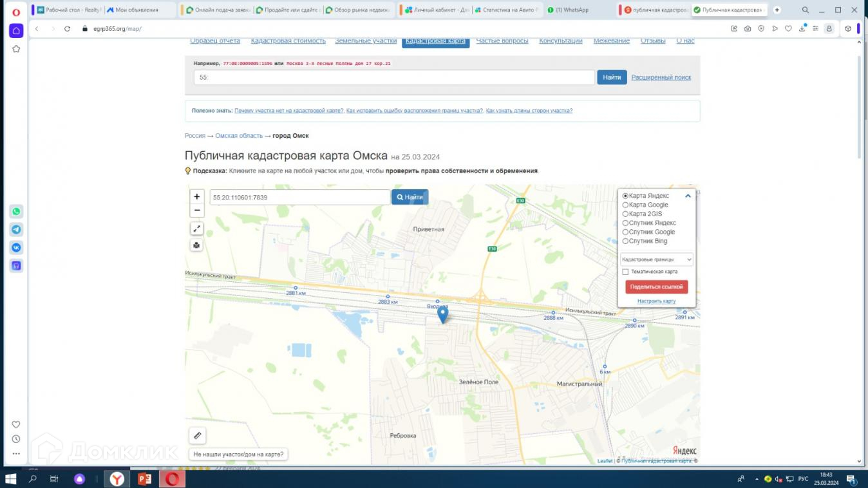Select Карта Google base map
This screenshot has height=488, width=868.
(x=645, y=205)
